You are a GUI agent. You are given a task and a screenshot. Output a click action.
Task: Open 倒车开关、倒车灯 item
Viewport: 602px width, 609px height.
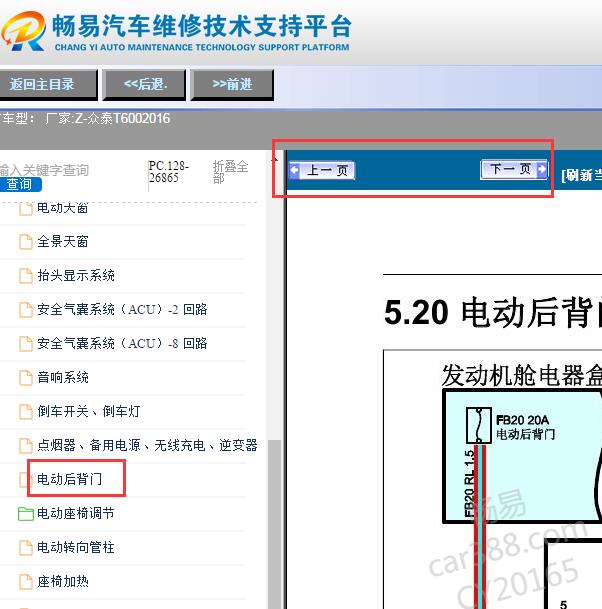(89, 411)
